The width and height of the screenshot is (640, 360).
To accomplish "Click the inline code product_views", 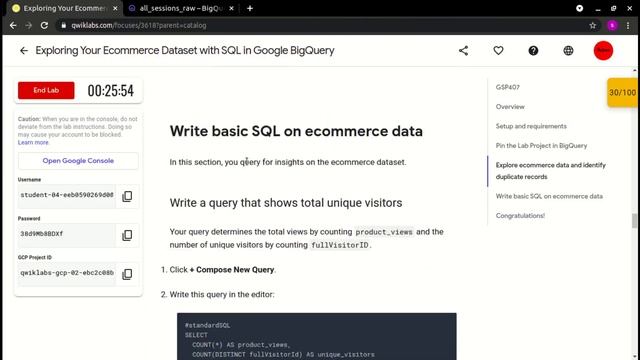I will pyautogui.click(x=384, y=232).
